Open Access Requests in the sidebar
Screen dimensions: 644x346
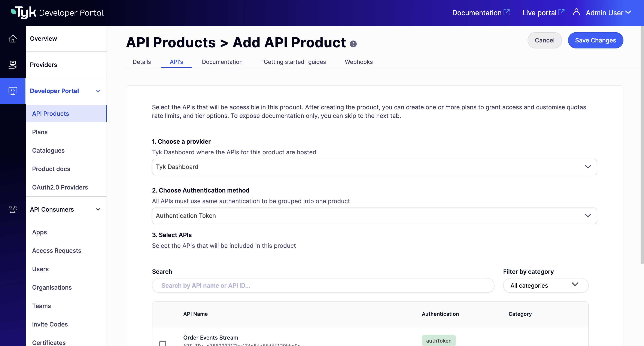pos(57,251)
